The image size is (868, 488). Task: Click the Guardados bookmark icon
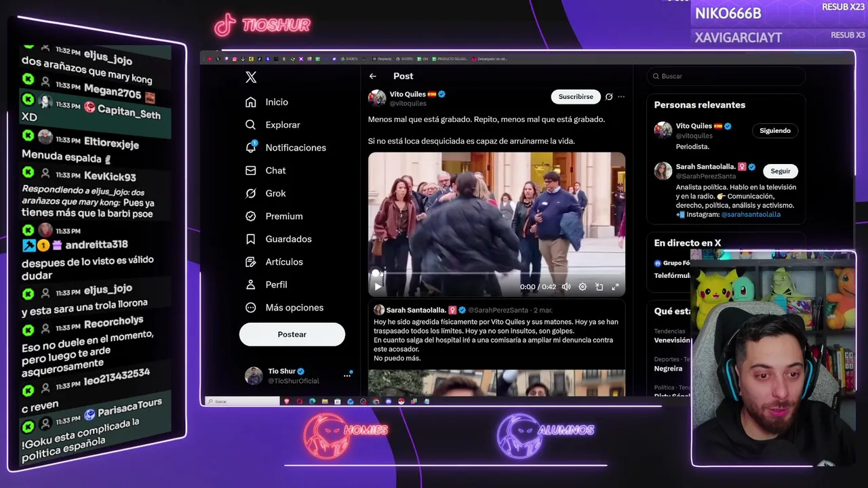[251, 239]
